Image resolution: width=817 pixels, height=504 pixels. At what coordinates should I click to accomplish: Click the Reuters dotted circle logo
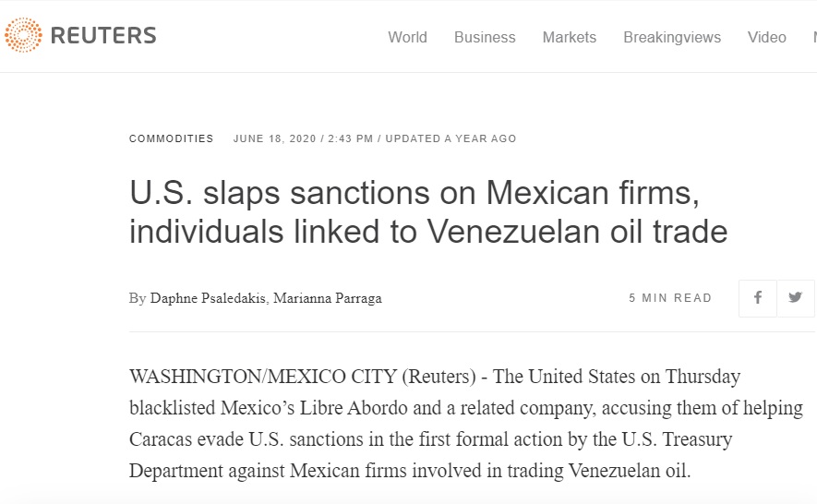point(23,36)
